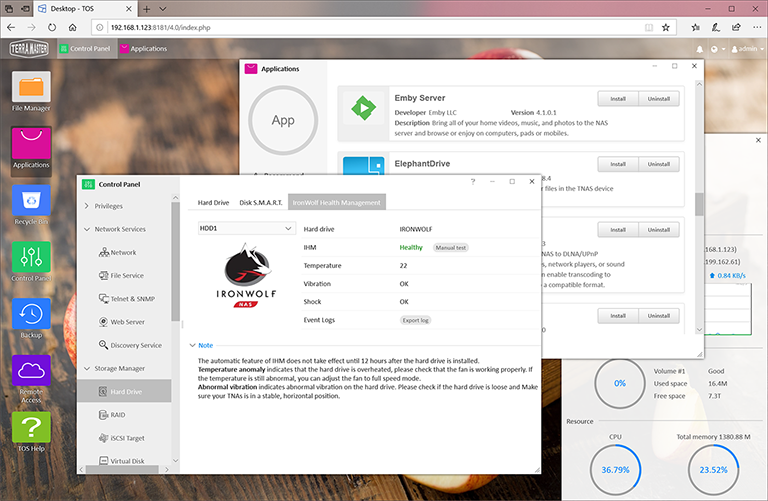Open browser tab list chevron
Viewport: 768px width, 501px height.
pyautogui.click(x=163, y=9)
